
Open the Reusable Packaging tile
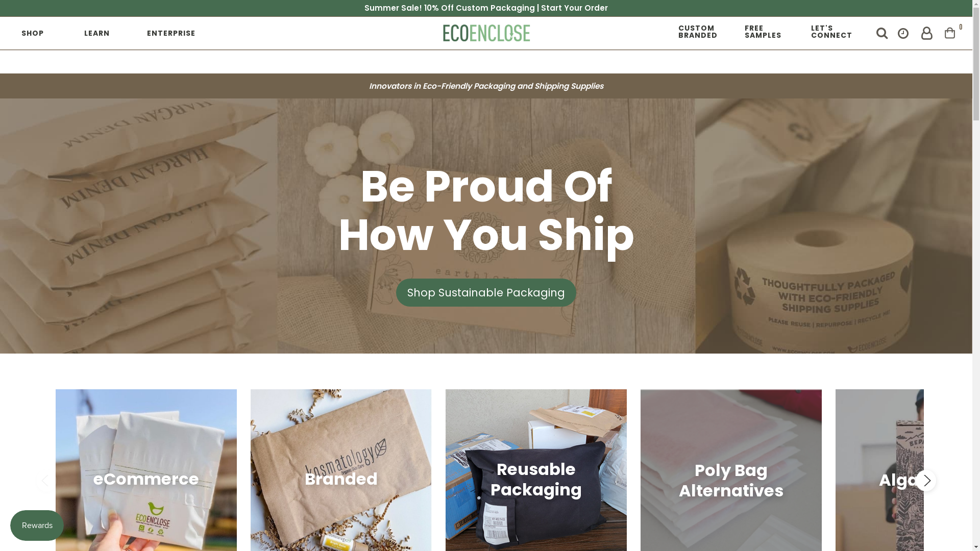click(x=536, y=470)
